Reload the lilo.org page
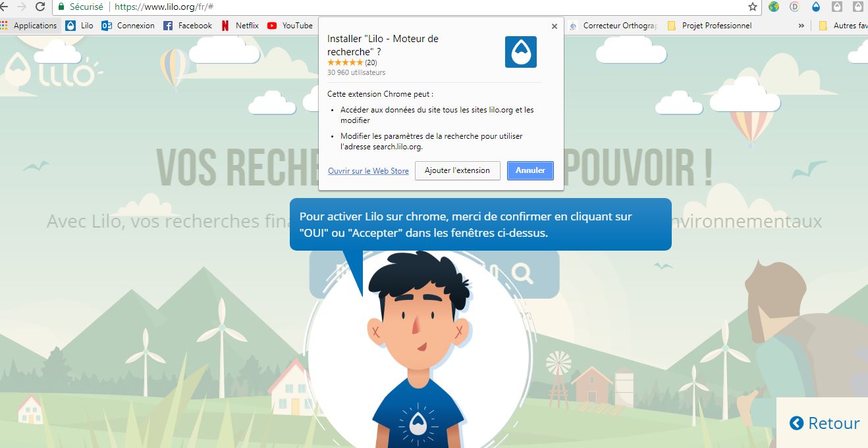The image size is (868, 448). (40, 7)
